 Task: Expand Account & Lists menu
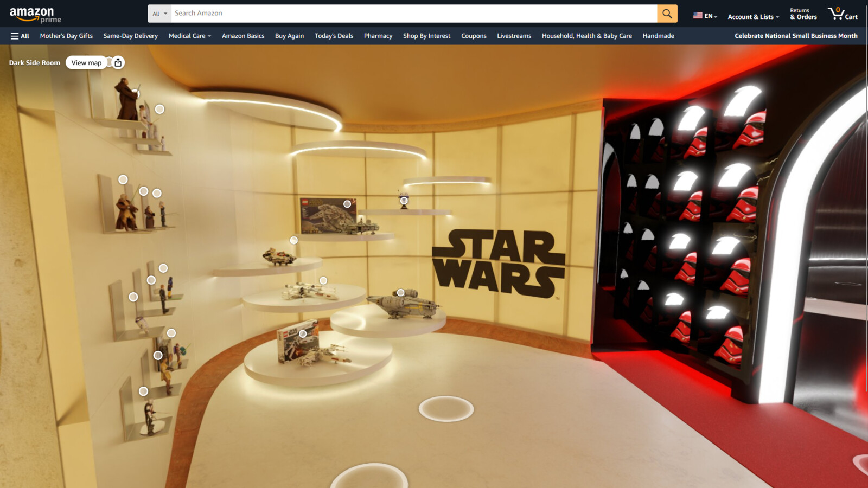[x=753, y=17]
